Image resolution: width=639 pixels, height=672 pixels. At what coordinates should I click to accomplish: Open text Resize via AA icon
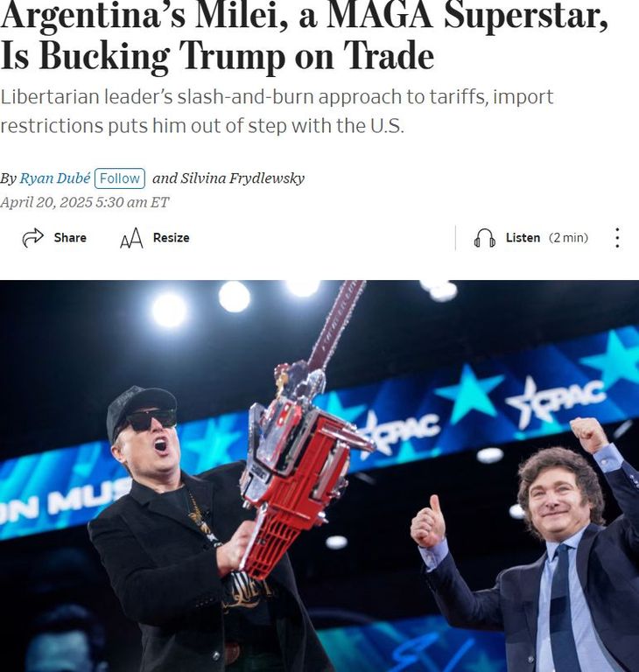(x=131, y=238)
